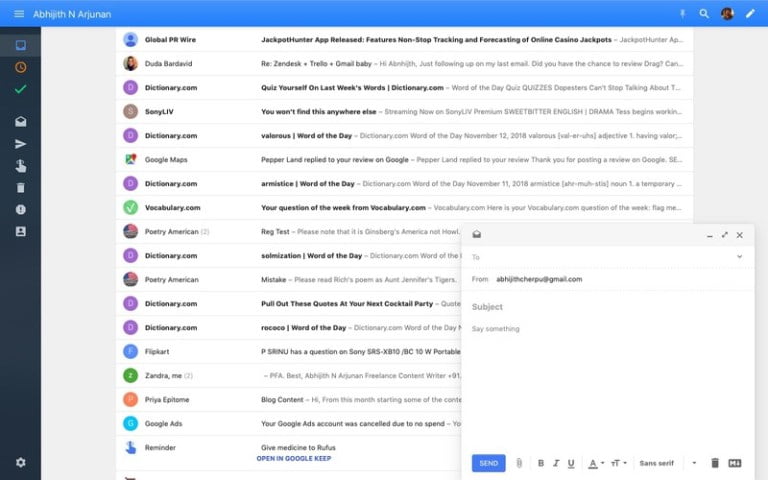Viewport: 768px width, 480px height.
Task: Toggle underline formatting in compose
Action: tap(571, 463)
